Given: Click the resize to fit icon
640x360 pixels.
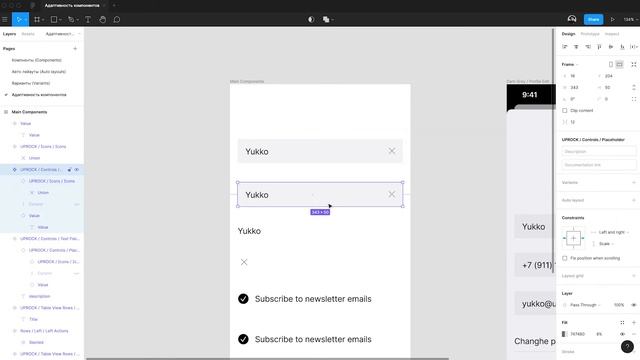Looking at the screenshot, I should pyautogui.click(x=633, y=64).
